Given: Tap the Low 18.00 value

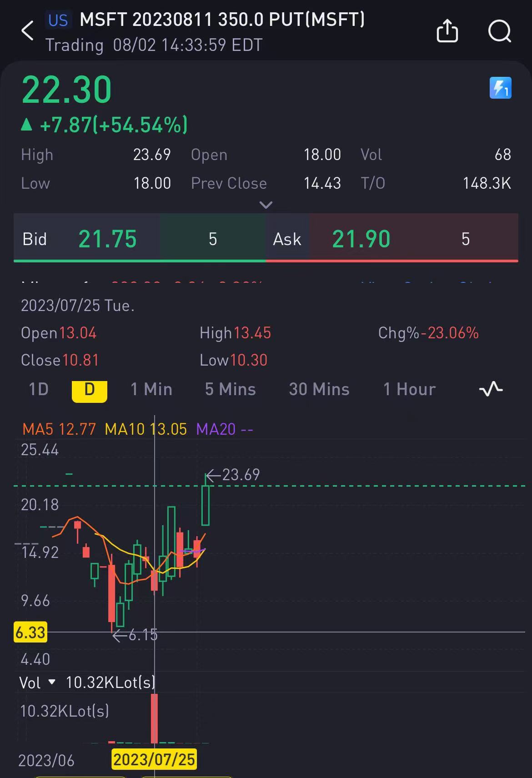Looking at the screenshot, I should tap(152, 183).
